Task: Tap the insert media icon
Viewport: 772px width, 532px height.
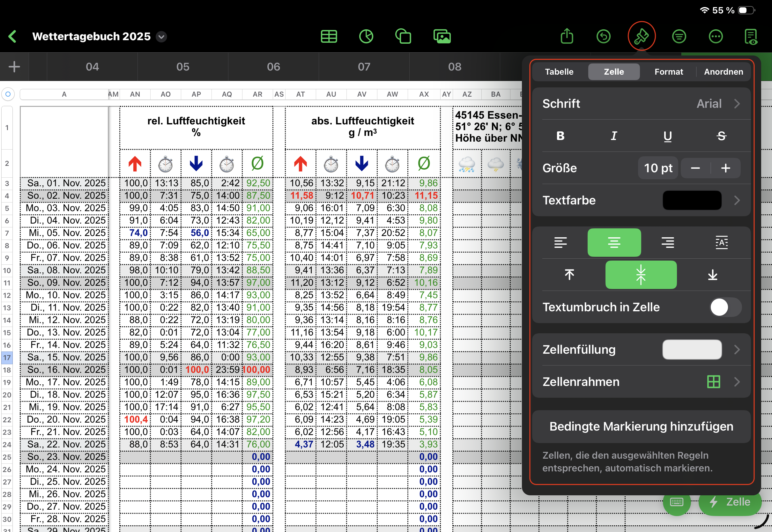Action: coord(442,36)
